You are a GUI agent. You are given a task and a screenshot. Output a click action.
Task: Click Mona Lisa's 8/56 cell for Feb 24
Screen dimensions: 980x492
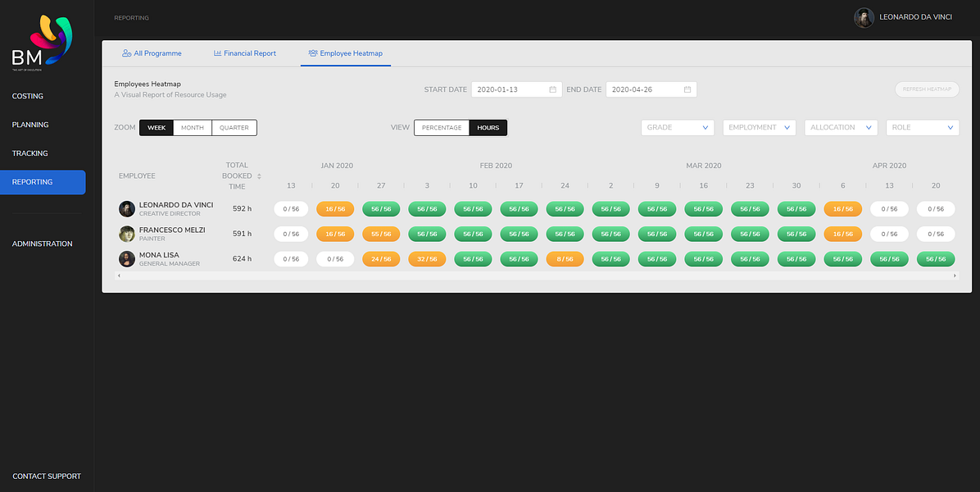(x=565, y=259)
